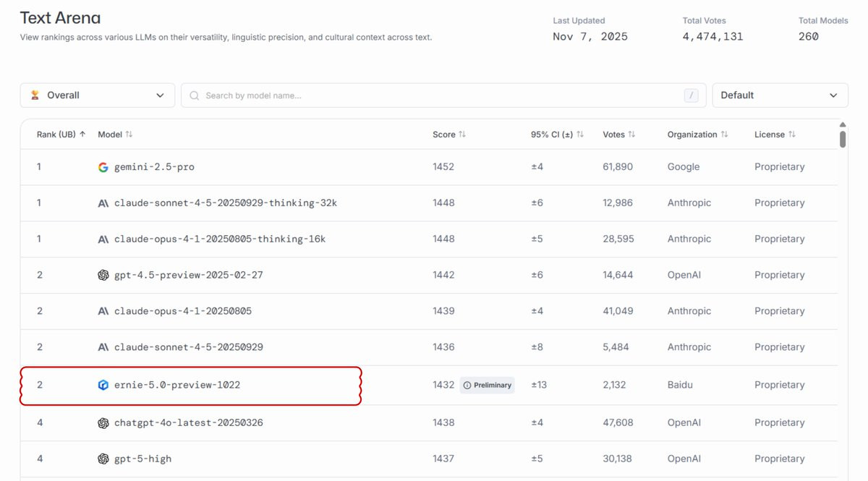The height and width of the screenshot is (481, 868).
Task: Click the Anthropic icon beside claude-sonnet-4-5-20250929
Action: [x=103, y=348]
